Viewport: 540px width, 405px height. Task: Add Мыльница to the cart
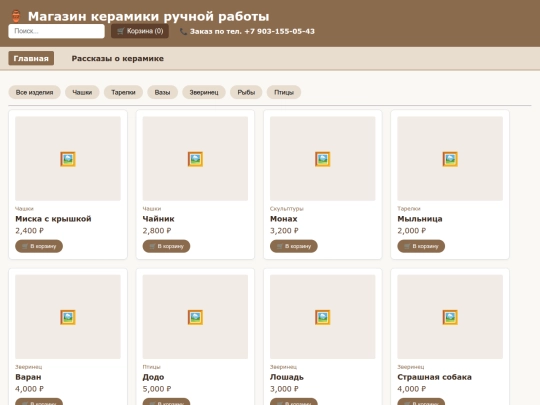pyautogui.click(x=421, y=246)
